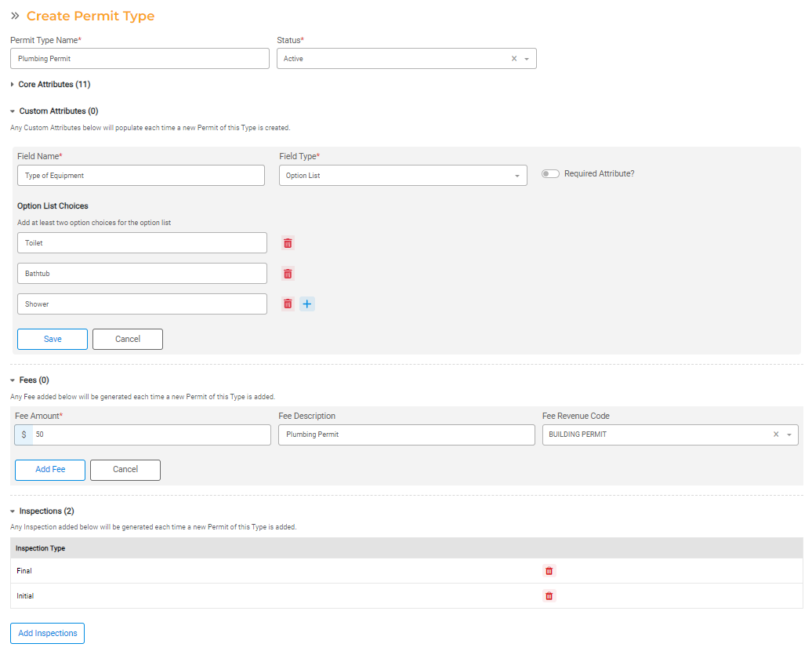Image resolution: width=812 pixels, height=651 pixels.
Task: Clear the Active status selection
Action: [x=514, y=59]
